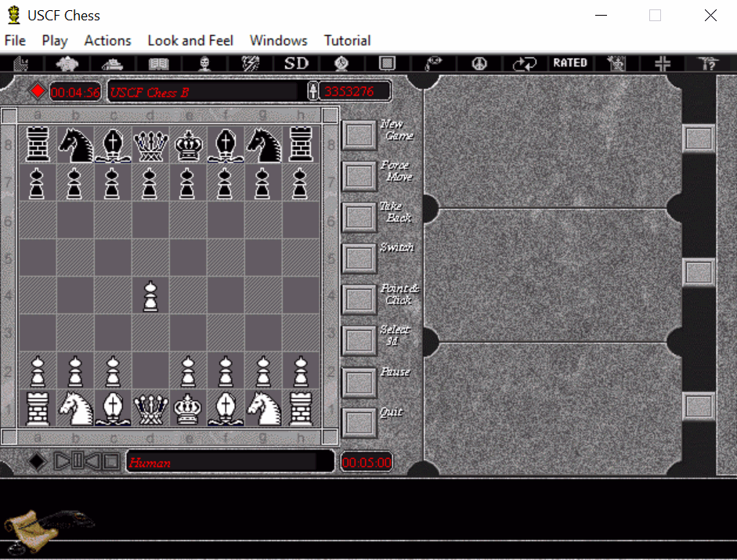Click the top-left corner square of board frame
The height and width of the screenshot is (560, 737).
coord(9,115)
